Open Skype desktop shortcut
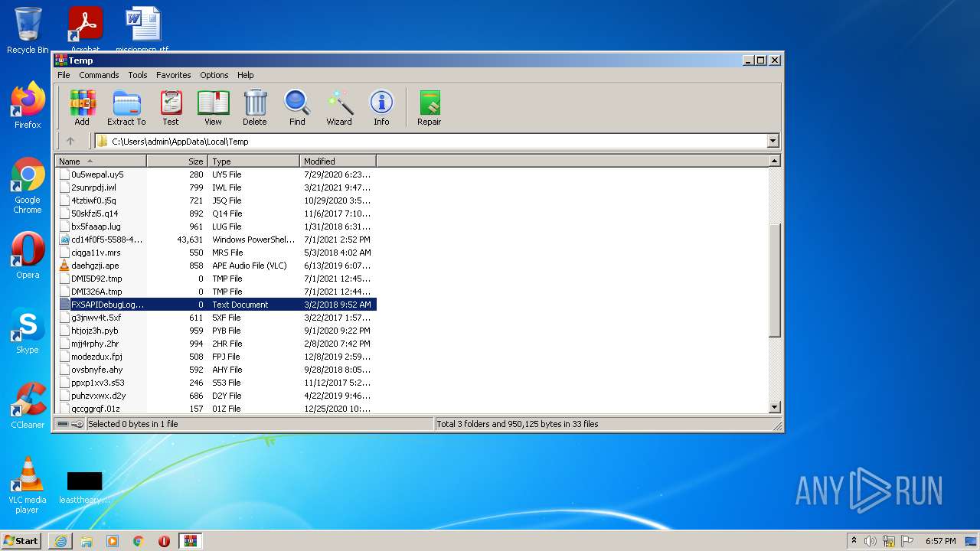This screenshot has height=551, width=980. click(x=28, y=331)
